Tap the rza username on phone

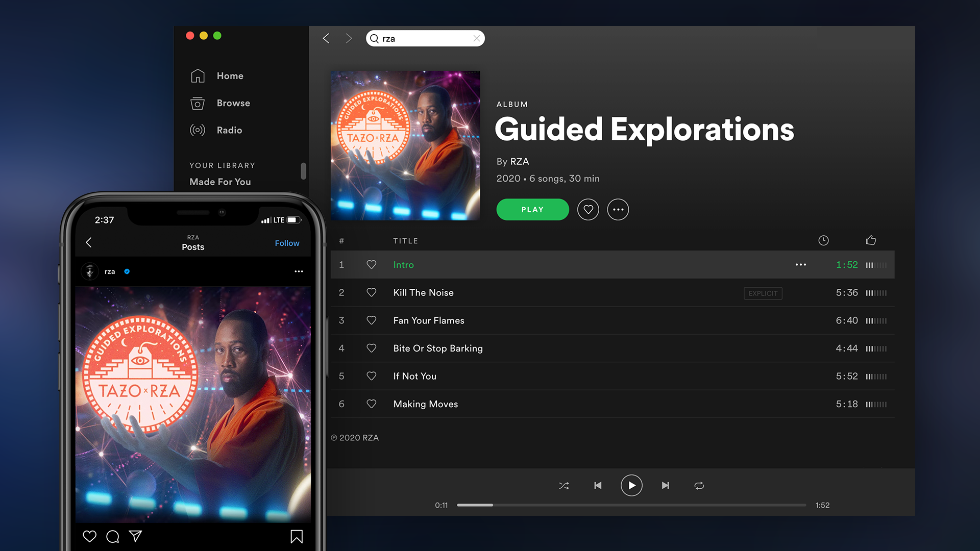tap(110, 271)
